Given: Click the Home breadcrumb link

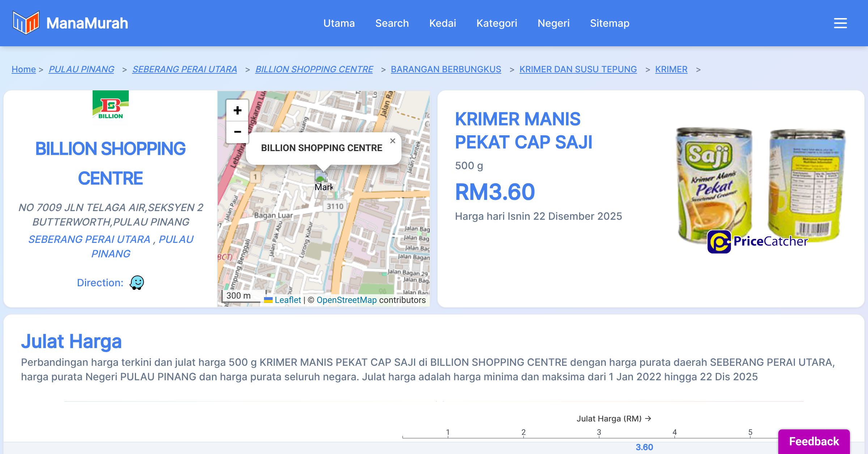Looking at the screenshot, I should tap(24, 69).
